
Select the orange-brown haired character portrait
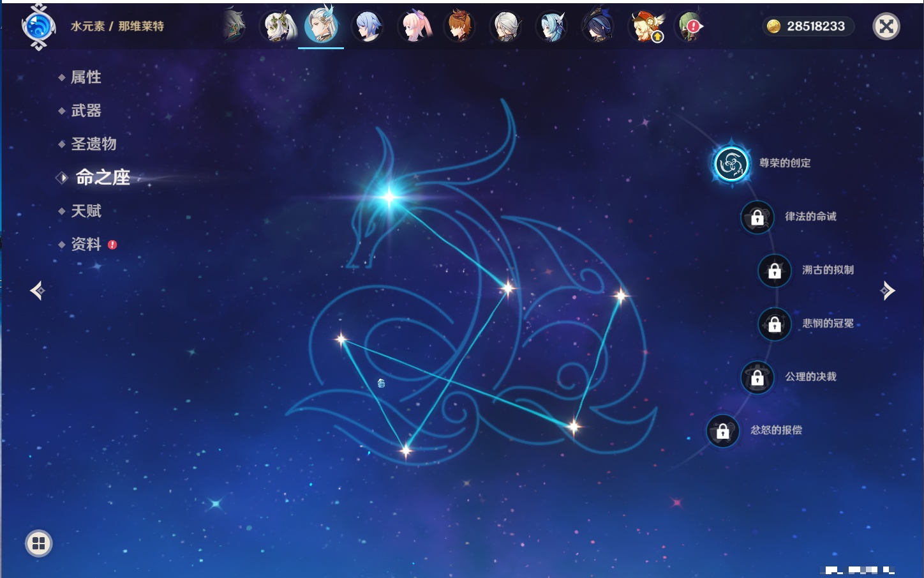click(x=459, y=26)
